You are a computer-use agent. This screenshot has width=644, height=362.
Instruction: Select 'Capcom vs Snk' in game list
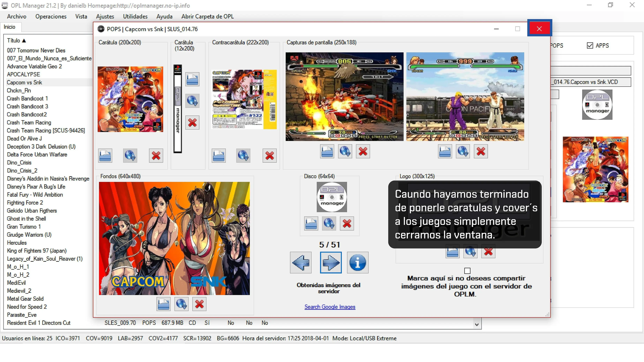(x=24, y=82)
